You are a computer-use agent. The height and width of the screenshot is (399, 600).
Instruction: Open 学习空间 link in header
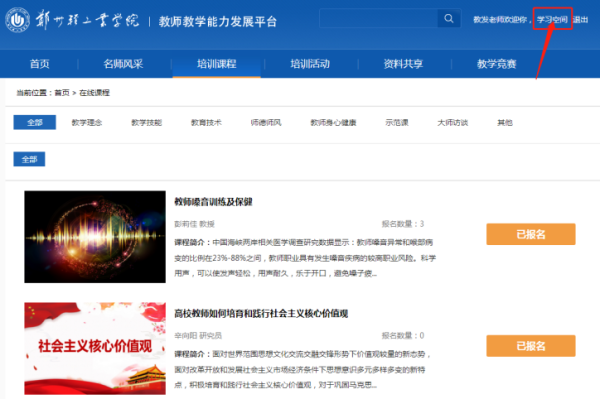(x=552, y=20)
